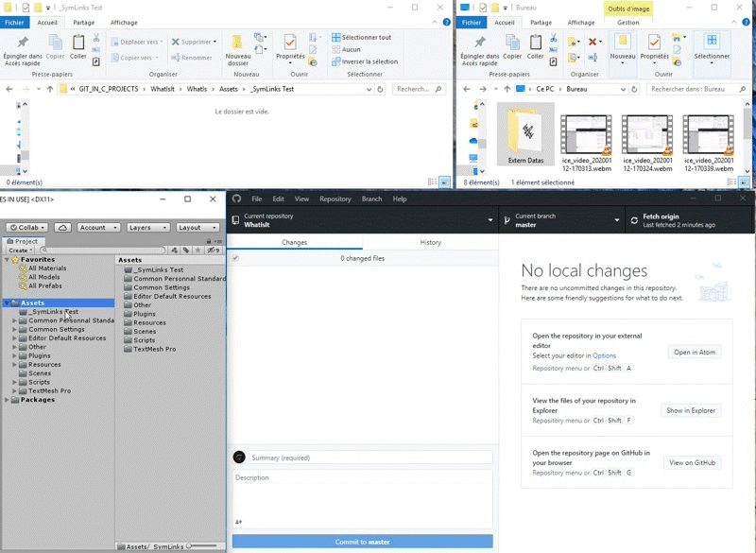Open the Unity Collab dropdown
This screenshot has width=756, height=553.
pos(27,228)
